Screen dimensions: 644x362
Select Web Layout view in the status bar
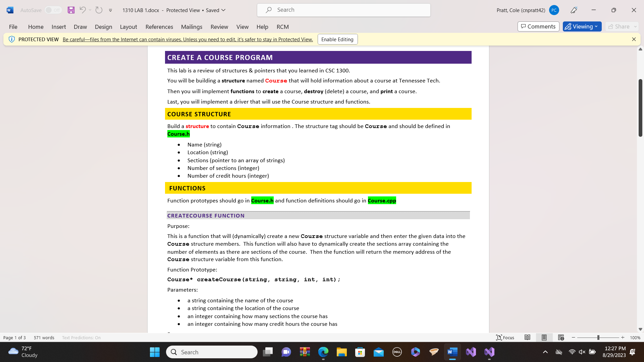pos(560,338)
